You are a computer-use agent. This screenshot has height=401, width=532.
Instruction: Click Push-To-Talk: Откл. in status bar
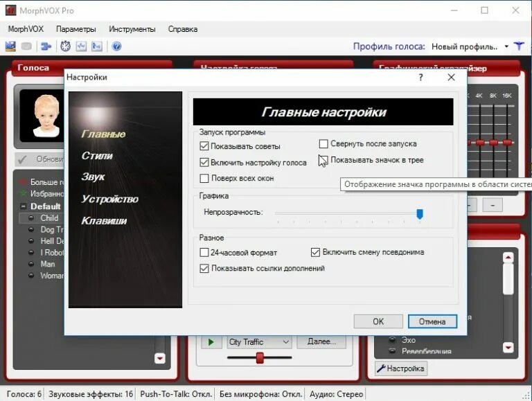click(176, 394)
